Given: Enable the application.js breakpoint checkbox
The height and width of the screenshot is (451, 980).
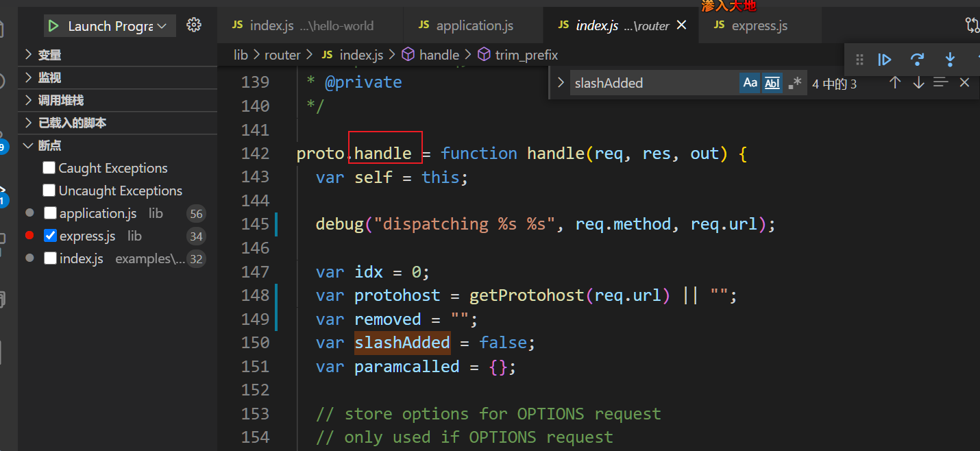Looking at the screenshot, I should [49, 213].
